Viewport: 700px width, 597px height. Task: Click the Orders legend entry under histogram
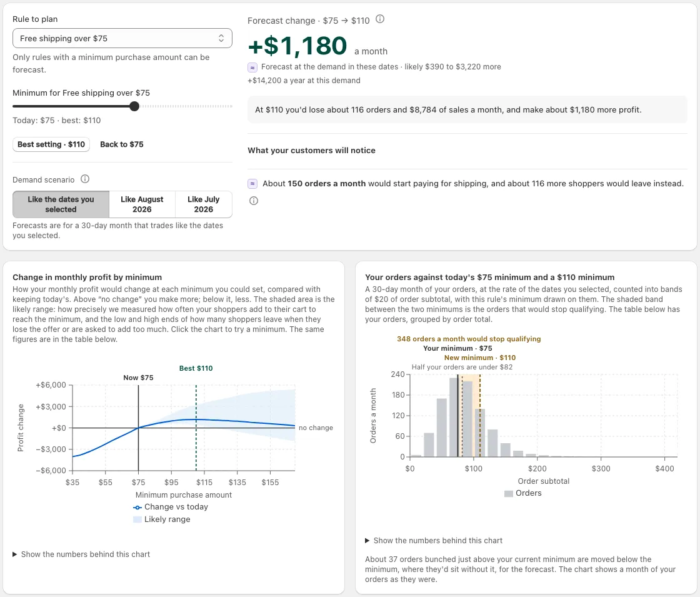coord(522,493)
